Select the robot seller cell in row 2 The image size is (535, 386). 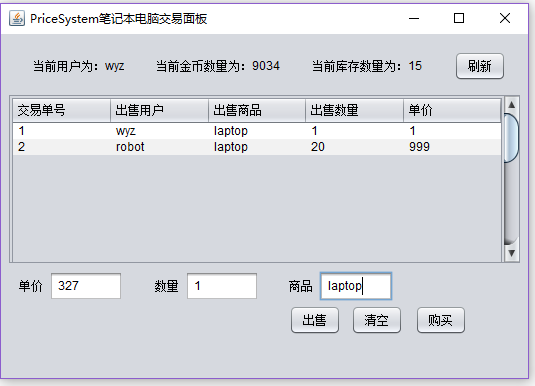pyautogui.click(x=159, y=147)
